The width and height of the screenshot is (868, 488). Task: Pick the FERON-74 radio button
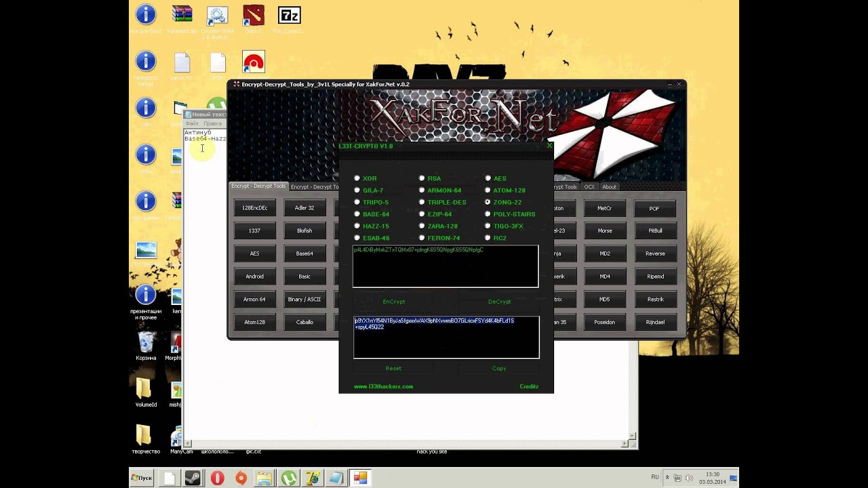[422, 238]
